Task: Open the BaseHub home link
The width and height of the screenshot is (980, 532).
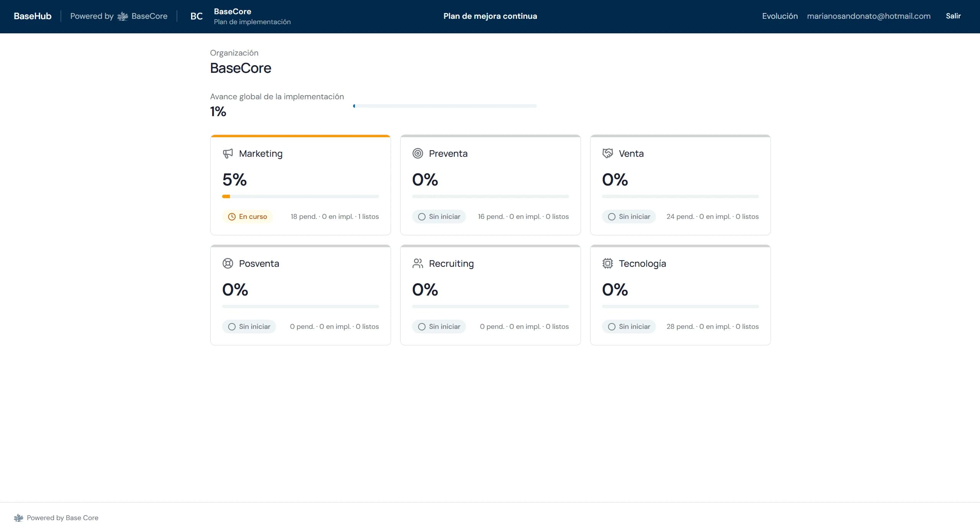Action: coord(33,16)
